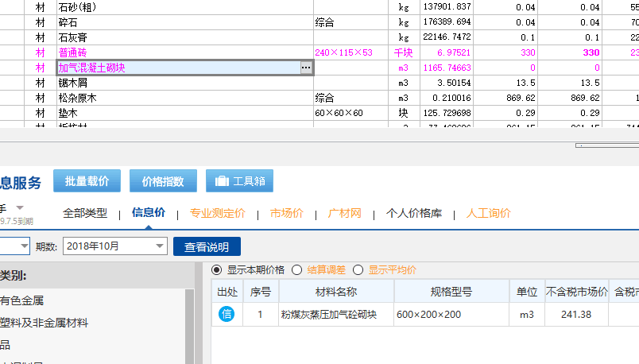Click the 出处 column header
This screenshot has width=639, height=364.
click(227, 292)
